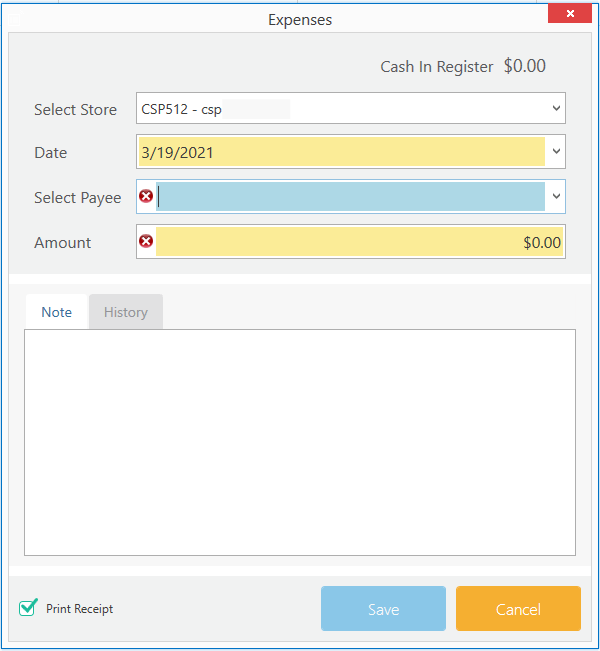Viewport: 600px width, 651px height.
Task: Switch to the History tab
Action: tap(126, 312)
